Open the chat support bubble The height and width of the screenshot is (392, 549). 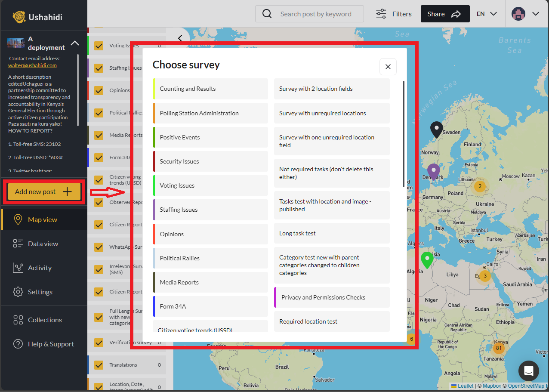pos(528,371)
